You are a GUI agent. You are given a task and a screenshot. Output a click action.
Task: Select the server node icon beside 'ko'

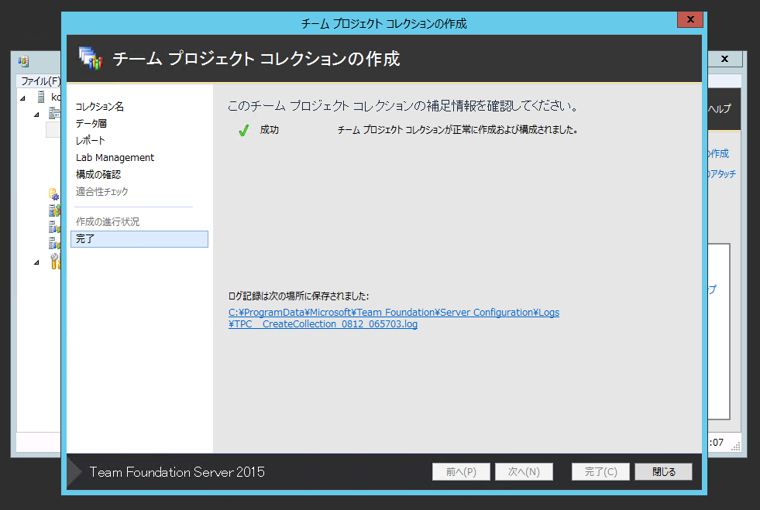click(x=41, y=97)
